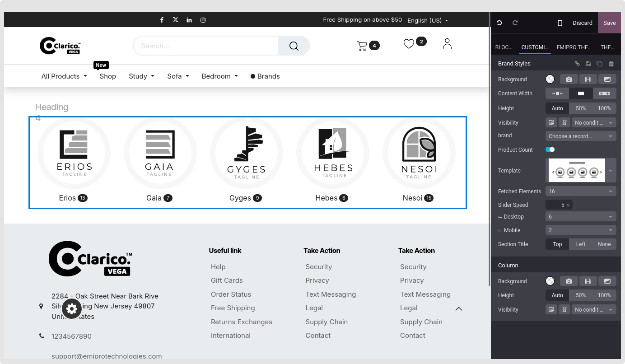Click the floating gear settings icon

point(72,309)
